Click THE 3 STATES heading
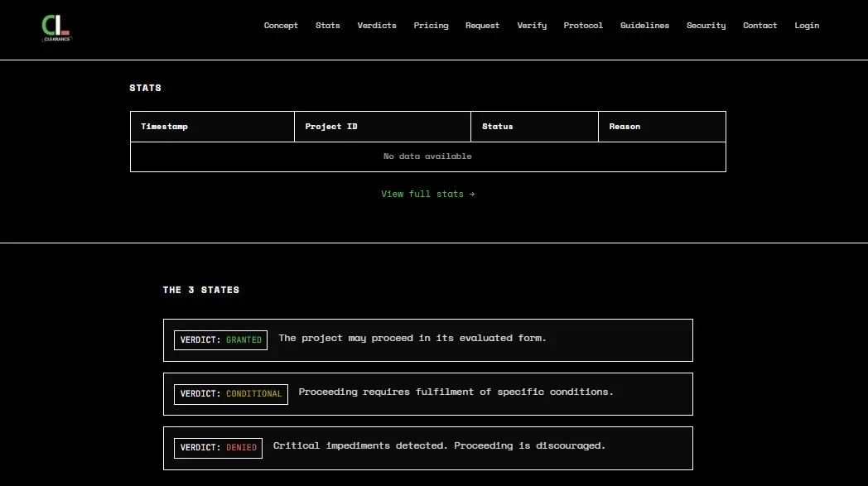 tap(201, 290)
